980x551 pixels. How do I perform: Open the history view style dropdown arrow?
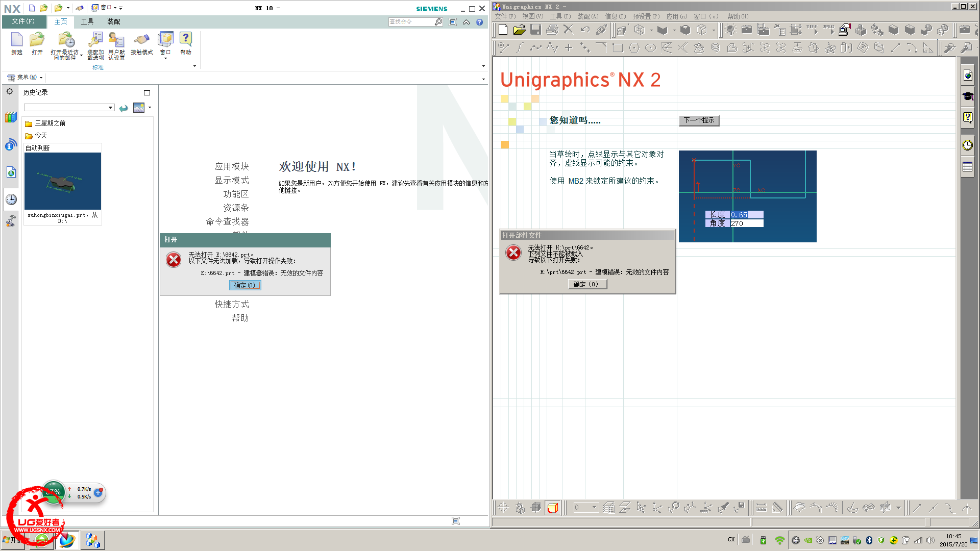pyautogui.click(x=150, y=108)
